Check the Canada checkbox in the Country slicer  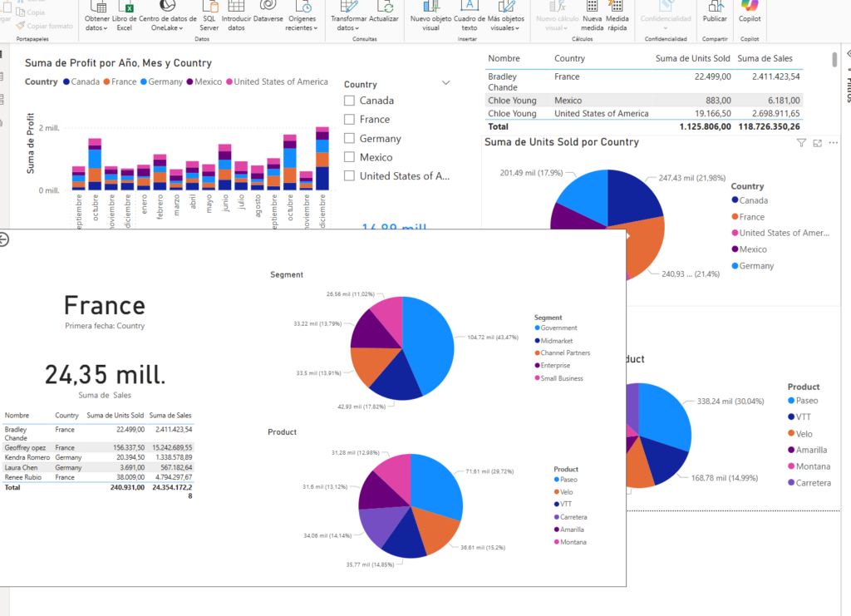tap(349, 101)
